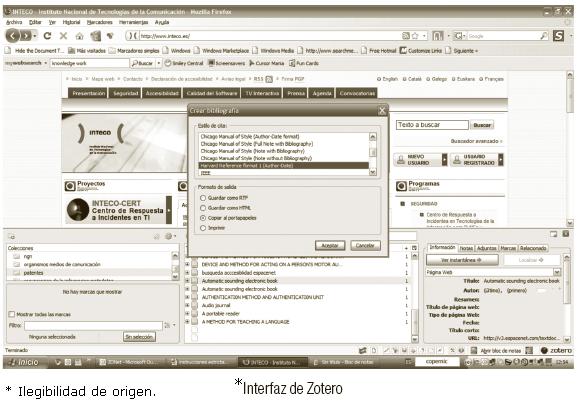Click the bookmark star in address bar
The height and width of the screenshot is (407, 578).
pos(415,36)
